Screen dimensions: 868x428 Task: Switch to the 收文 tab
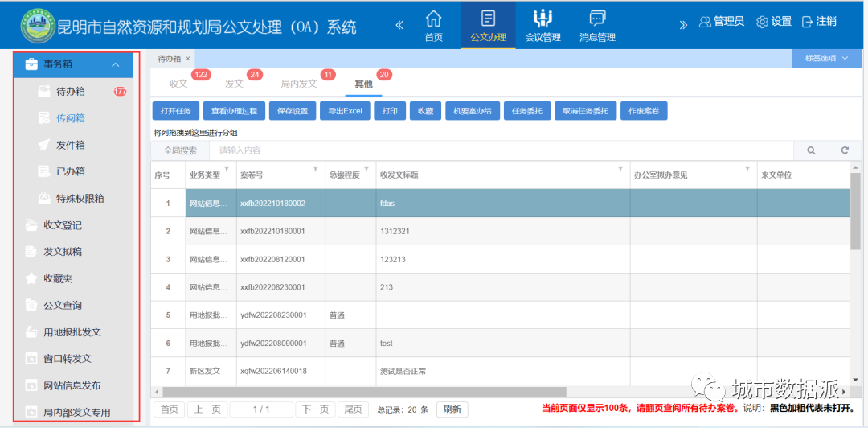pos(178,84)
